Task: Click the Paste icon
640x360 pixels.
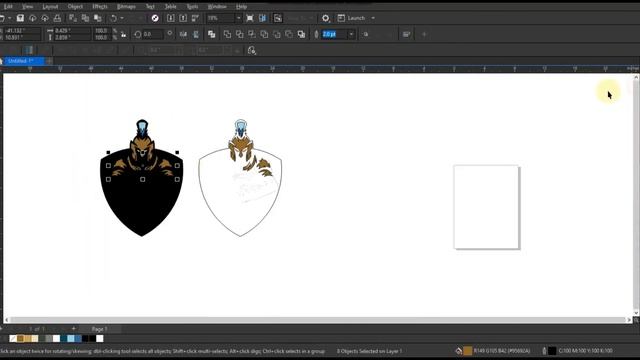Action: click(98, 18)
